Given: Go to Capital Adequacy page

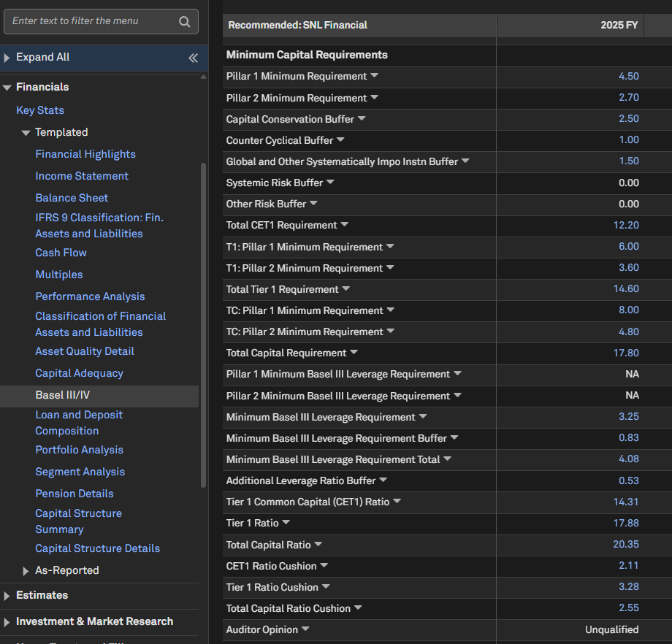Looking at the screenshot, I should tap(79, 373).
